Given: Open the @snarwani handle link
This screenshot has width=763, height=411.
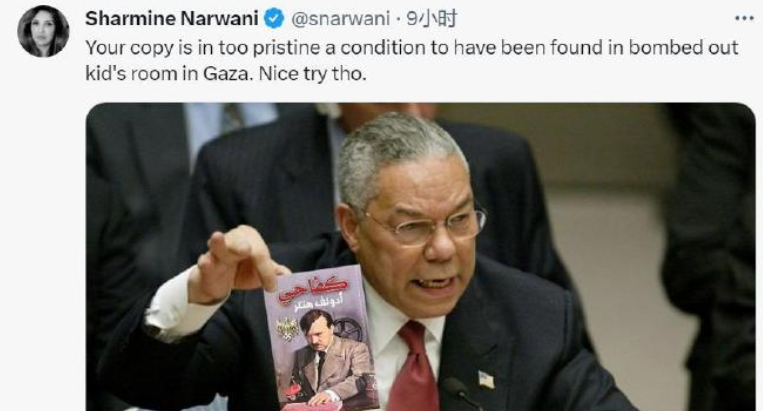Looking at the screenshot, I should coord(340,19).
